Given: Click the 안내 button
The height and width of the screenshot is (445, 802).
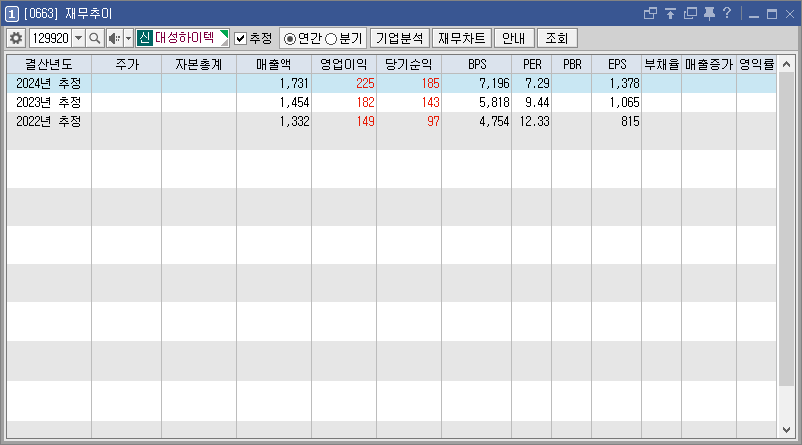Looking at the screenshot, I should 514,38.
